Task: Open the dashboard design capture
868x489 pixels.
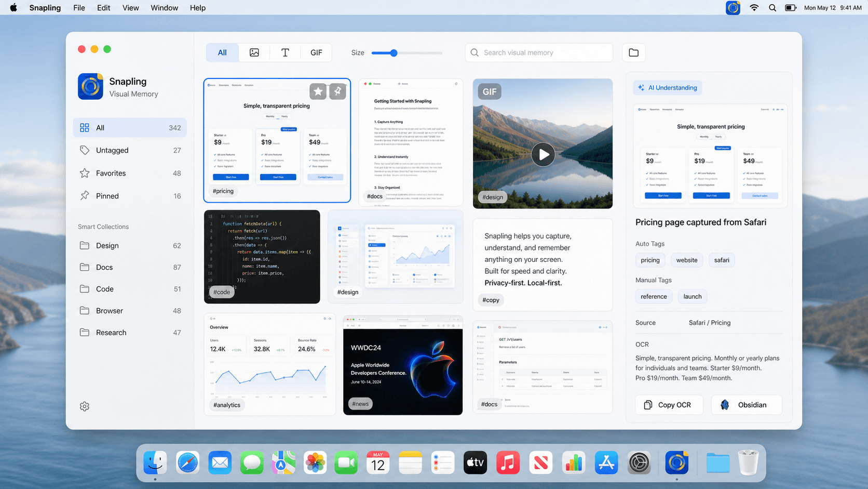Action: pos(396,257)
